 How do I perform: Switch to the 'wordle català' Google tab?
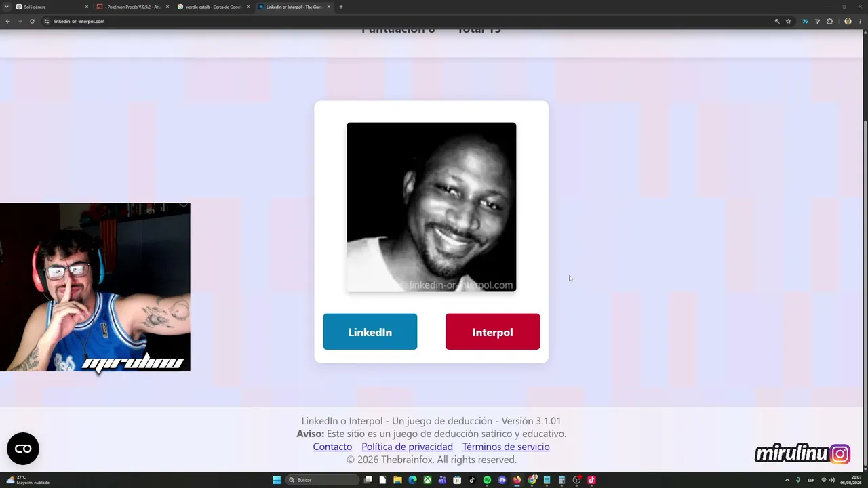213,7
